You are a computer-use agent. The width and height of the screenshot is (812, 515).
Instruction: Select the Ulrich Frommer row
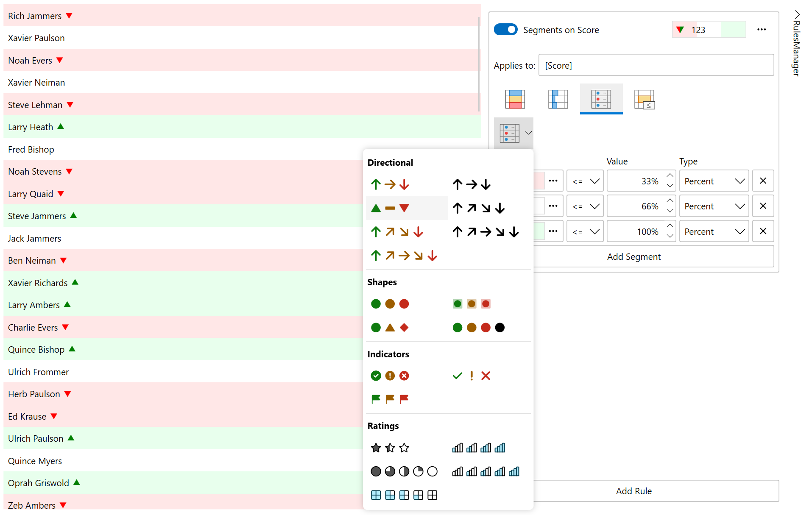[x=183, y=372]
